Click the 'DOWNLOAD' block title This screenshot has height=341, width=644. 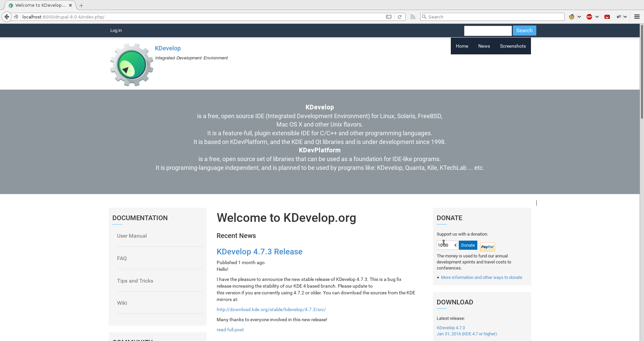pyautogui.click(x=455, y=302)
